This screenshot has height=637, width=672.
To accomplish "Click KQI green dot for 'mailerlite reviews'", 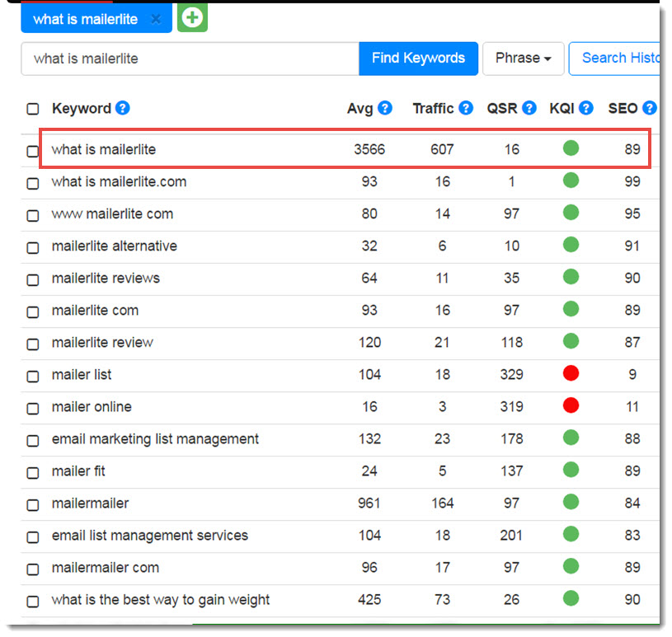I will [571, 277].
